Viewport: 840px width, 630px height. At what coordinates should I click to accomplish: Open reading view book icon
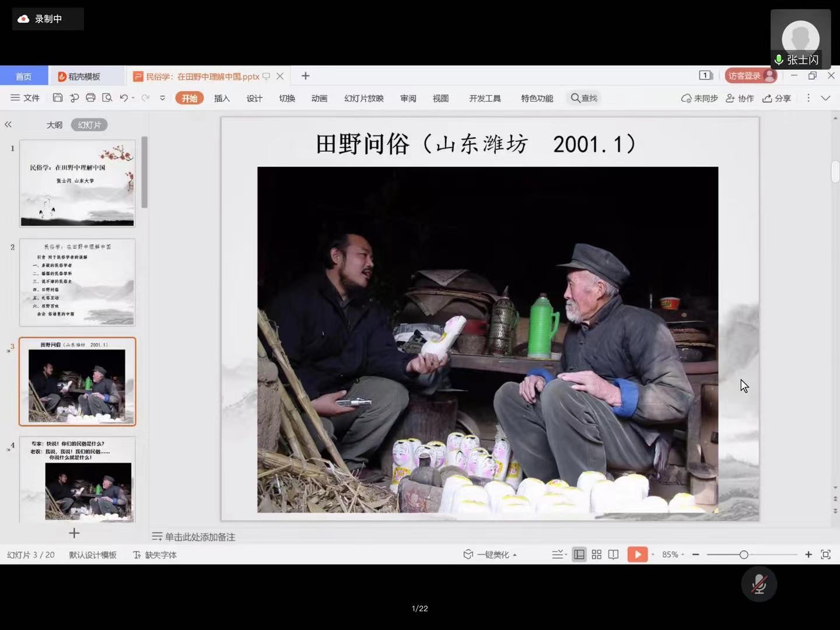pyautogui.click(x=613, y=555)
